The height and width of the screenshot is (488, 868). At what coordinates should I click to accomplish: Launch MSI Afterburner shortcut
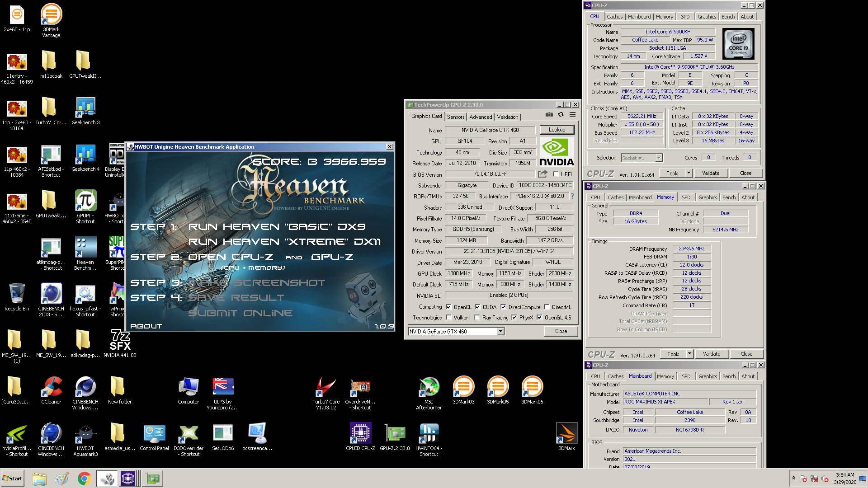coord(429,393)
